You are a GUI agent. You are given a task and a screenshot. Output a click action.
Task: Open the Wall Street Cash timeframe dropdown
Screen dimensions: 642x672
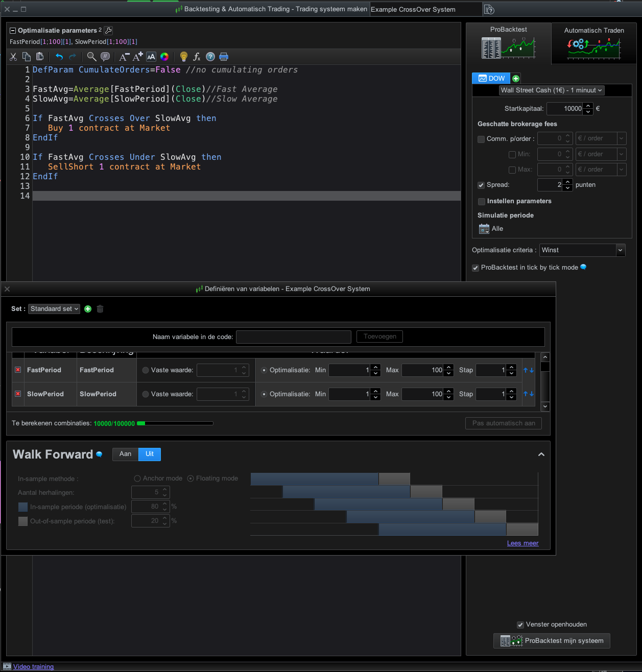552,90
